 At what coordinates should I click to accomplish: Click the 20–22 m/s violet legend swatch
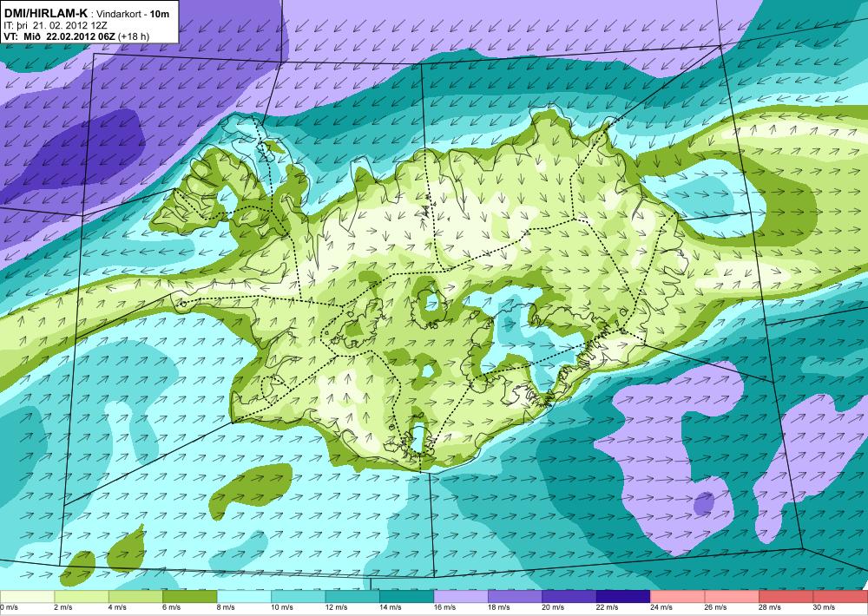(x=569, y=596)
